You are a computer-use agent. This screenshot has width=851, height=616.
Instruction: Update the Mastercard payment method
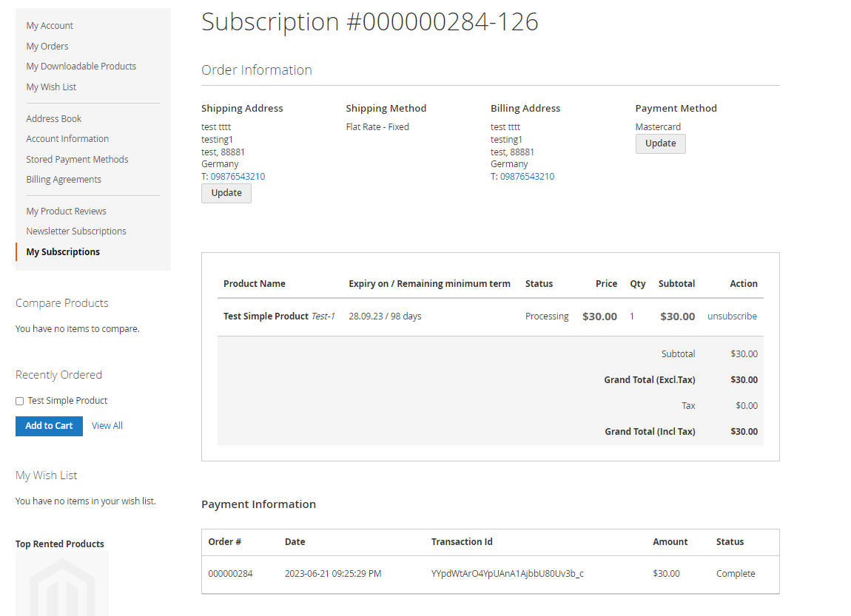point(660,143)
